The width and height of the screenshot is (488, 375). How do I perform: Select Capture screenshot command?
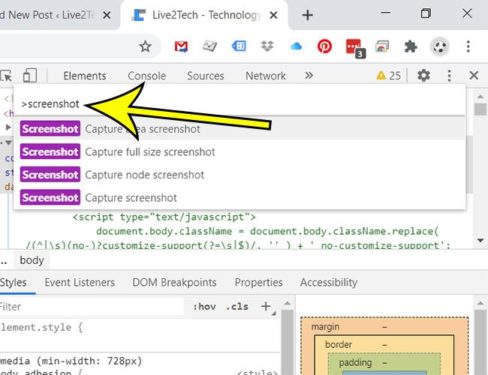[239, 198]
